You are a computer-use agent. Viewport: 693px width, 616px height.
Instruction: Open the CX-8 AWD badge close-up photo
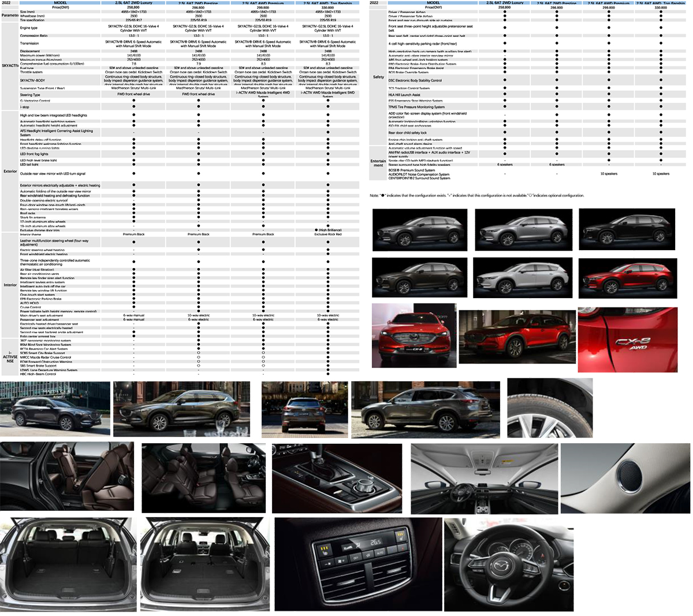pyautogui.click(x=635, y=337)
